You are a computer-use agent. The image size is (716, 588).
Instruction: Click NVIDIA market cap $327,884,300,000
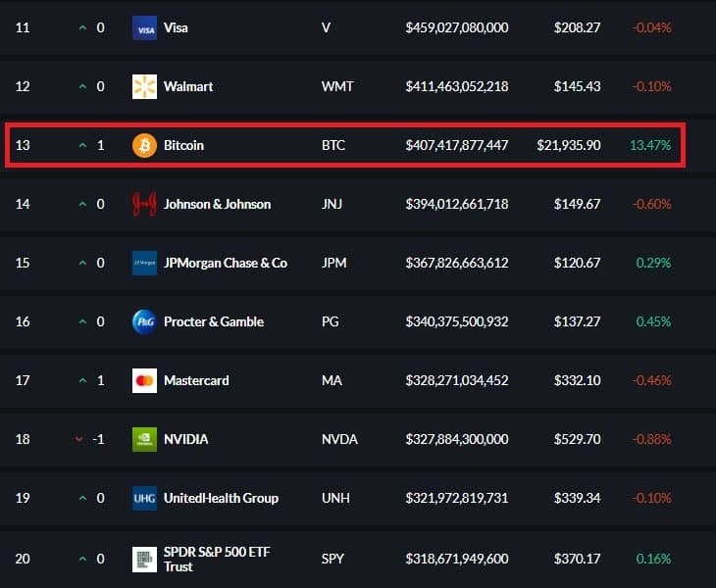(457, 440)
